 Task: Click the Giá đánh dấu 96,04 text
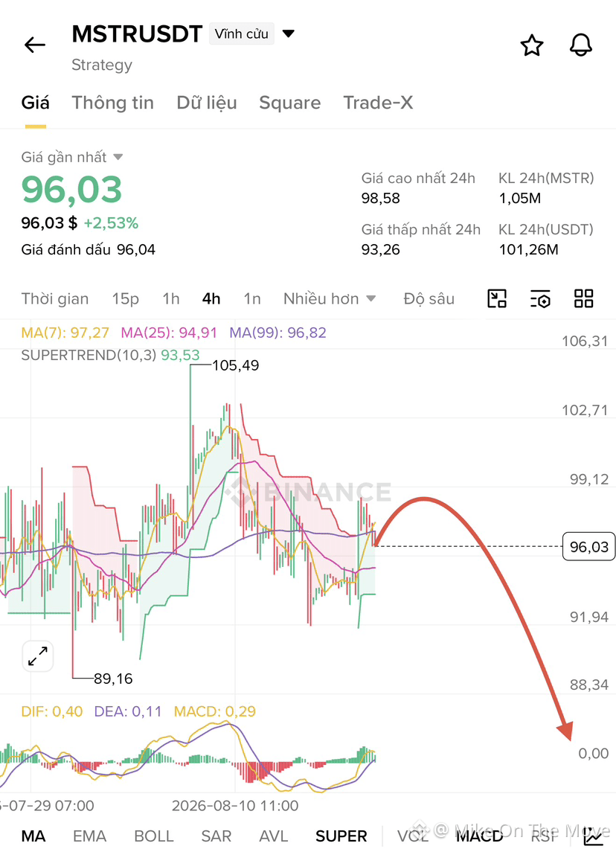click(89, 249)
